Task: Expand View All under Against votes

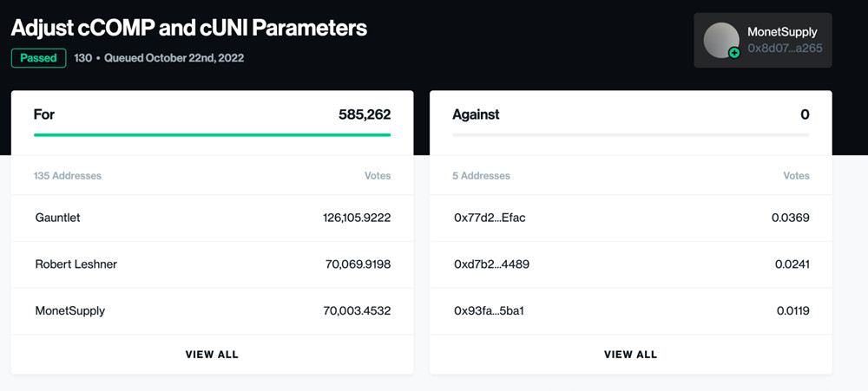Action: click(630, 355)
